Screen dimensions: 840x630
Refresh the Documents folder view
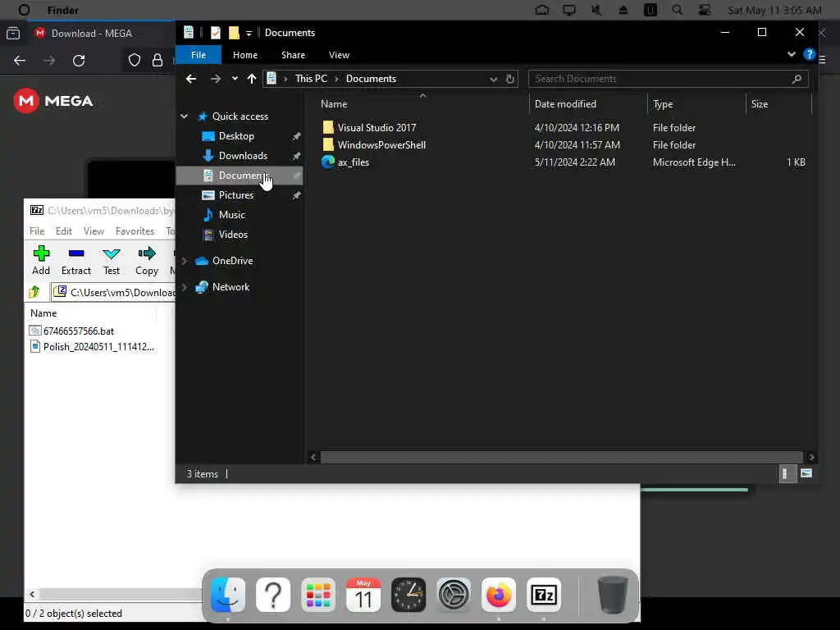(510, 80)
